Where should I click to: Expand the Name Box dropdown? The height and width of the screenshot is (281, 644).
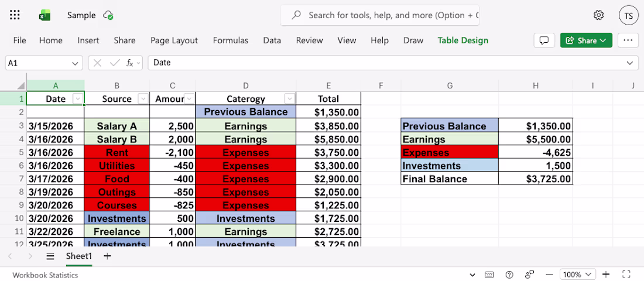click(x=76, y=63)
